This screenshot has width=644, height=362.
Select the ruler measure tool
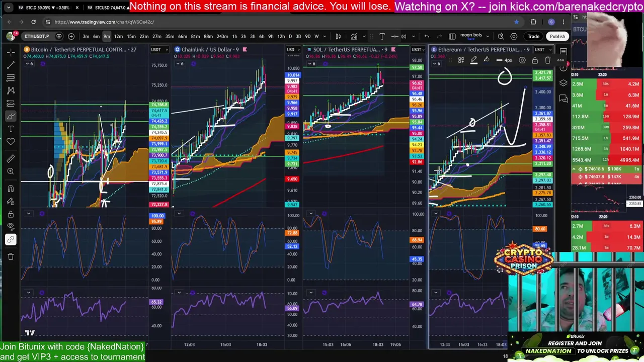11,159
